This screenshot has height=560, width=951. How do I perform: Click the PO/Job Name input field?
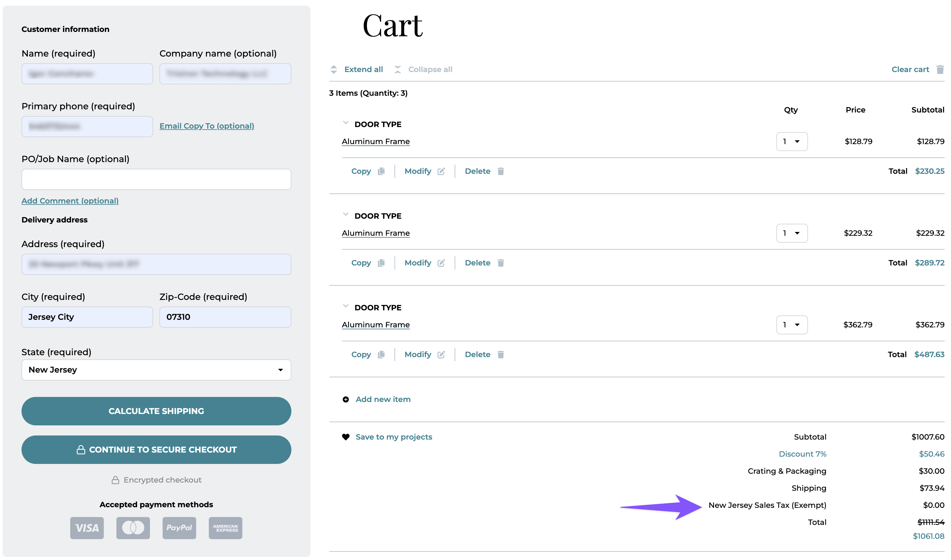(x=156, y=179)
